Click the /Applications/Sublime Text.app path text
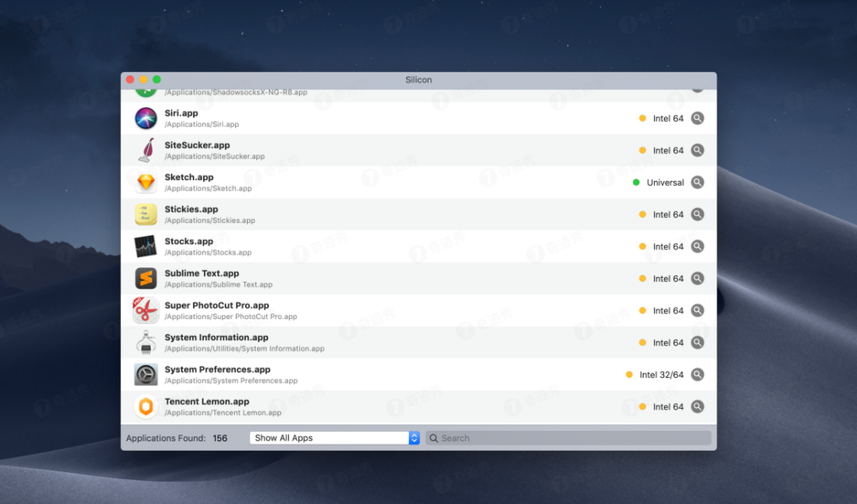The height and width of the screenshot is (504, 857). 219,285
